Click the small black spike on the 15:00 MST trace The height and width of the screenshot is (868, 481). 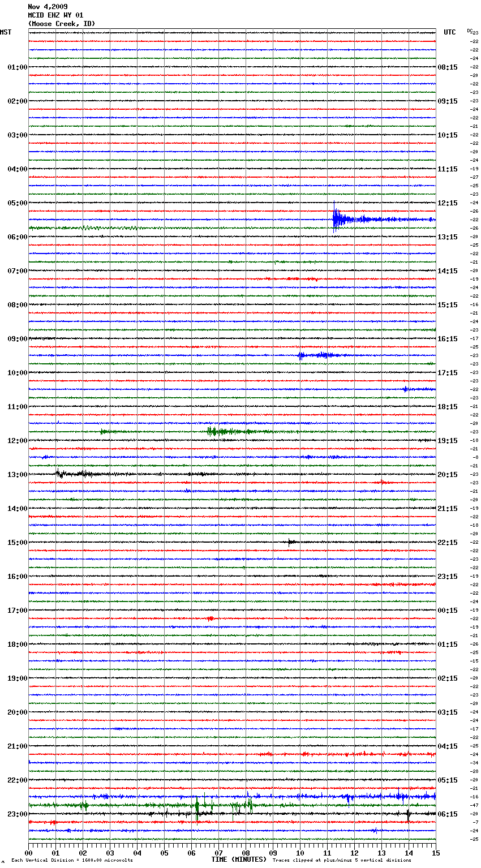coord(290,542)
